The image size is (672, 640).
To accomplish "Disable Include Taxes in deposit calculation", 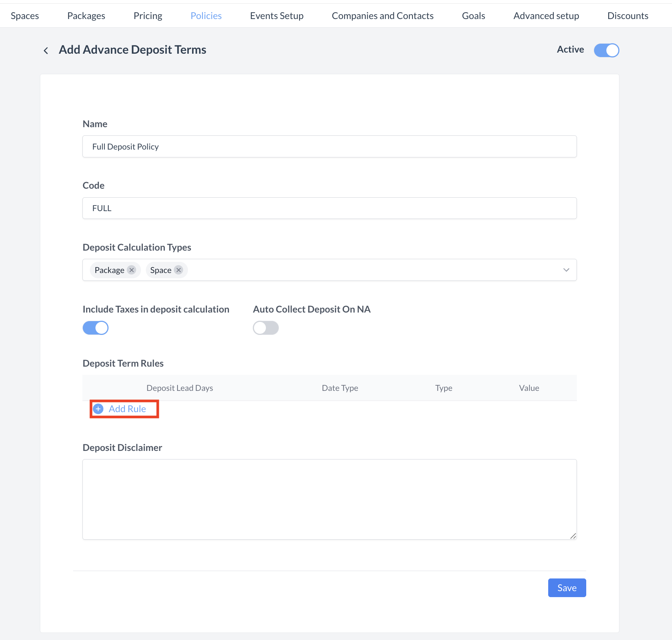I will (x=95, y=328).
